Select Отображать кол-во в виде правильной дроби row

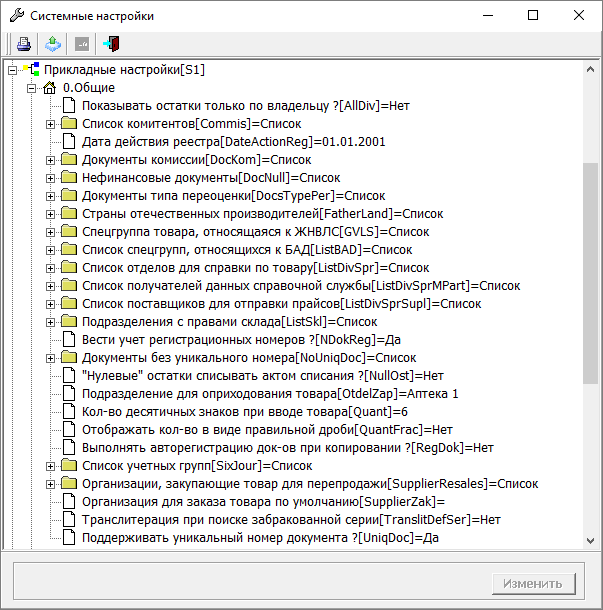[x=267, y=429]
